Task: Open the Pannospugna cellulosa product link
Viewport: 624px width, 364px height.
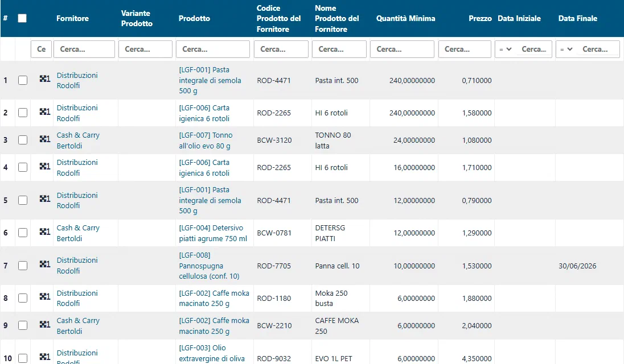Action: tap(209, 266)
